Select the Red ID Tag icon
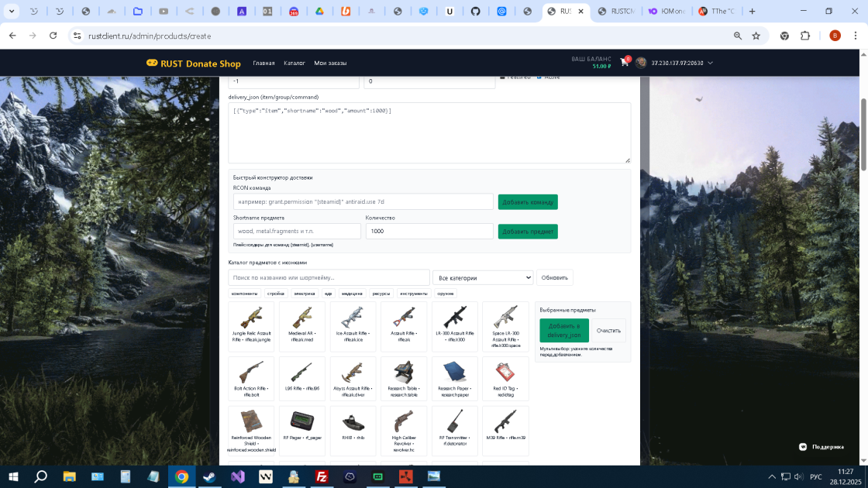The height and width of the screenshot is (488, 868). [x=505, y=373]
